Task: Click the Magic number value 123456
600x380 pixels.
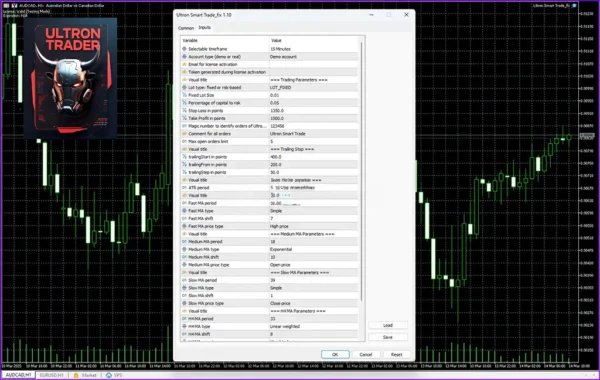Action: (314, 126)
